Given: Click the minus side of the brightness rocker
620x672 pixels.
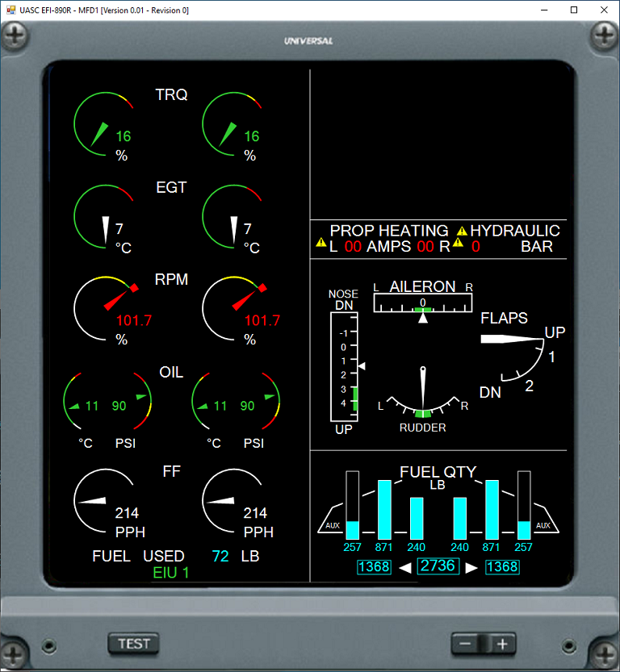Looking at the screenshot, I should [466, 643].
